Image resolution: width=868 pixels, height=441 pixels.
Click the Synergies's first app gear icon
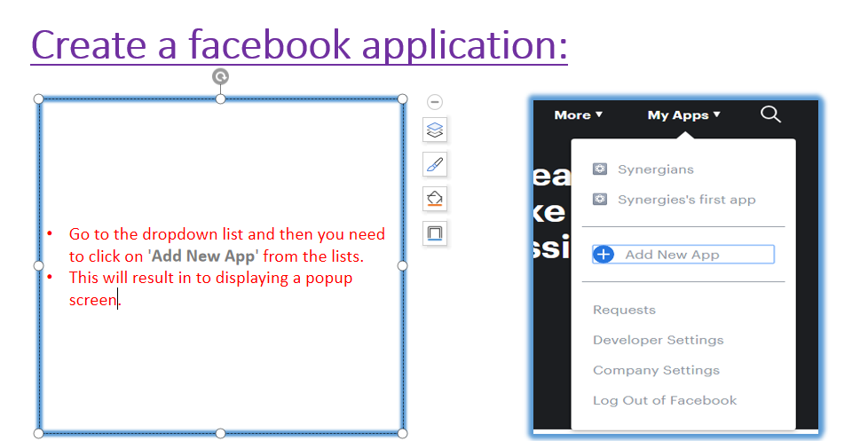click(599, 199)
